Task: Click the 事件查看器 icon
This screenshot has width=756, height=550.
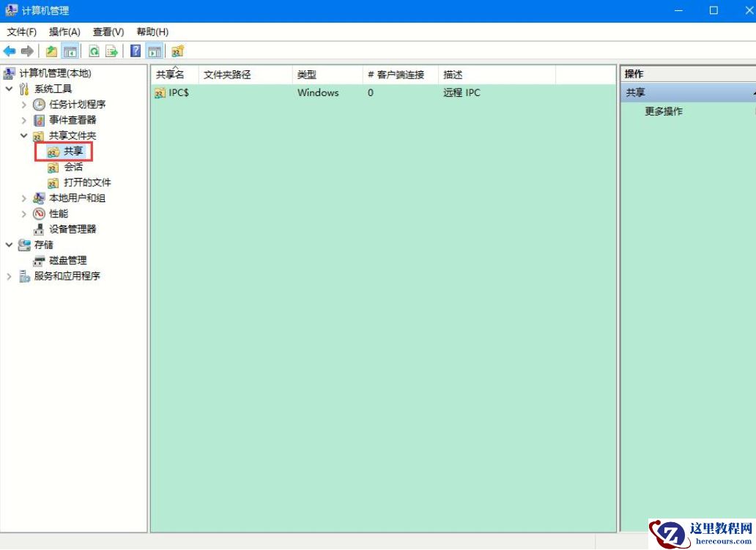Action: 39,120
